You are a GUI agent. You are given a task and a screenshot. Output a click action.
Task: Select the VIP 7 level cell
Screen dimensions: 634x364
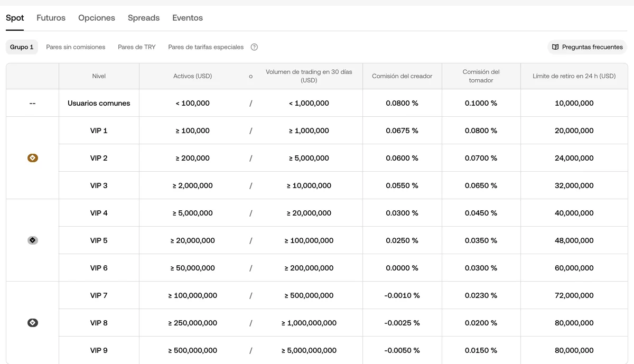pyautogui.click(x=99, y=295)
